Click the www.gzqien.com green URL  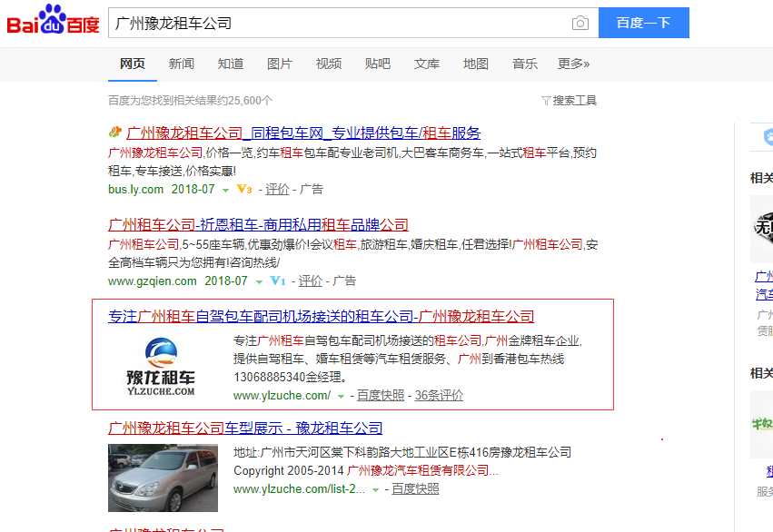click(x=153, y=281)
